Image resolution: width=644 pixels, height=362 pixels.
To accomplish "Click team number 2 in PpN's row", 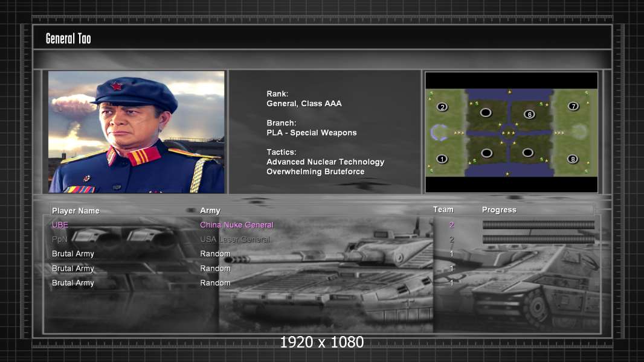I will click(451, 240).
